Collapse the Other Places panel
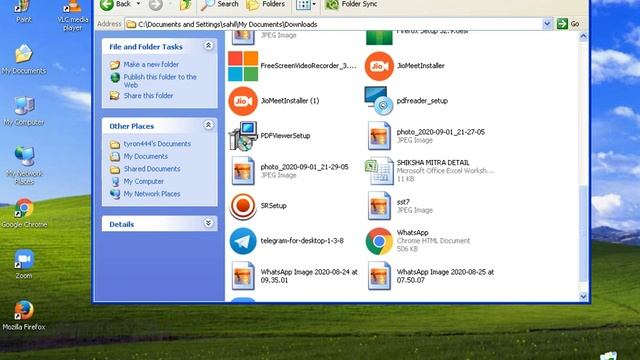Image resolution: width=640 pixels, height=360 pixels. click(x=208, y=125)
